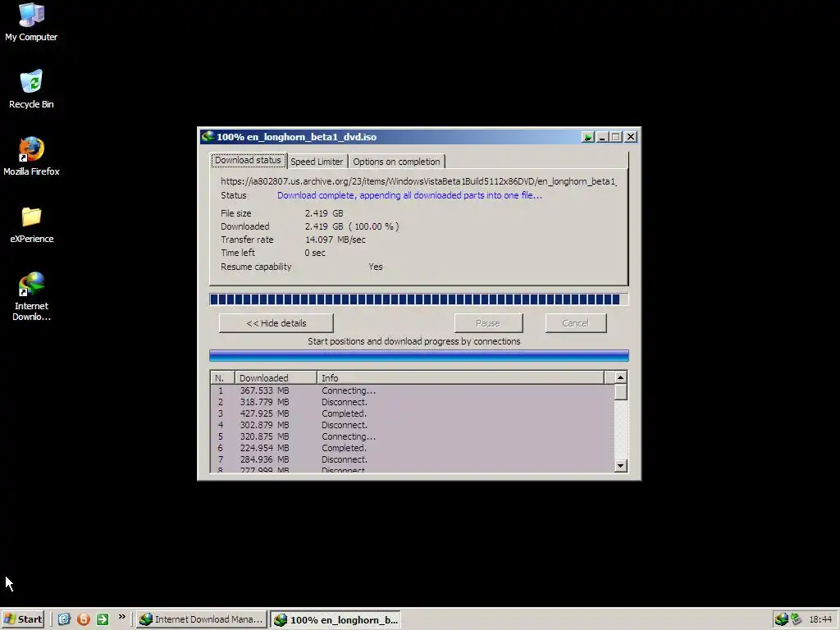Click the IDM icon in system tray
The width and height of the screenshot is (840, 630).
click(x=782, y=619)
